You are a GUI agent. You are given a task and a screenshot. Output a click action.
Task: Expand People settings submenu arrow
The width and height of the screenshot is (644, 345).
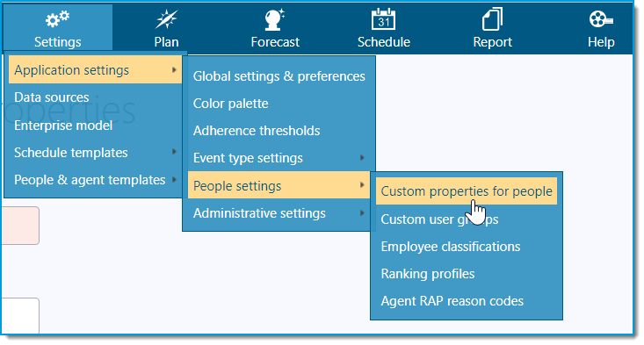(x=362, y=185)
